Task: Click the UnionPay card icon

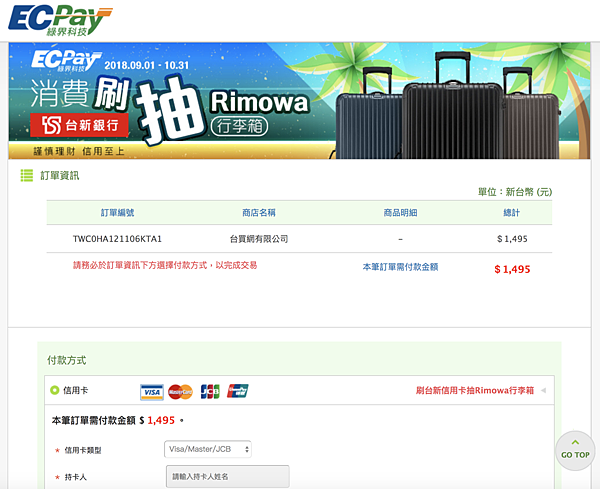Action: pos(237,391)
